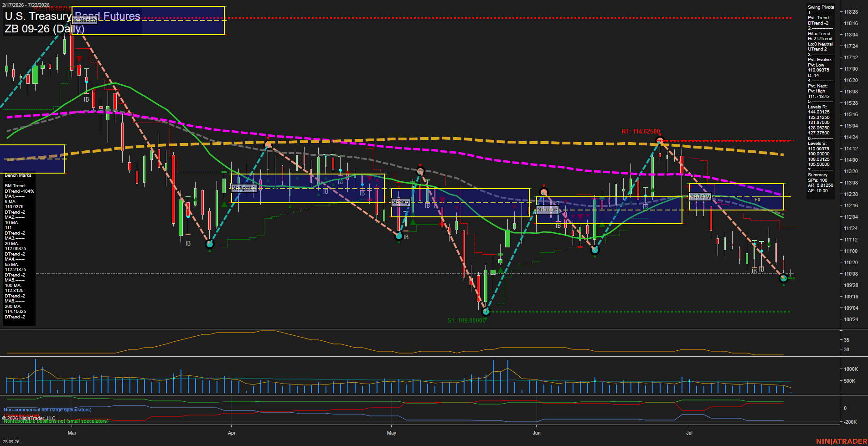Click 'AR: 6.81250' summary value
Screen dimensions: 868x446
tap(821, 185)
